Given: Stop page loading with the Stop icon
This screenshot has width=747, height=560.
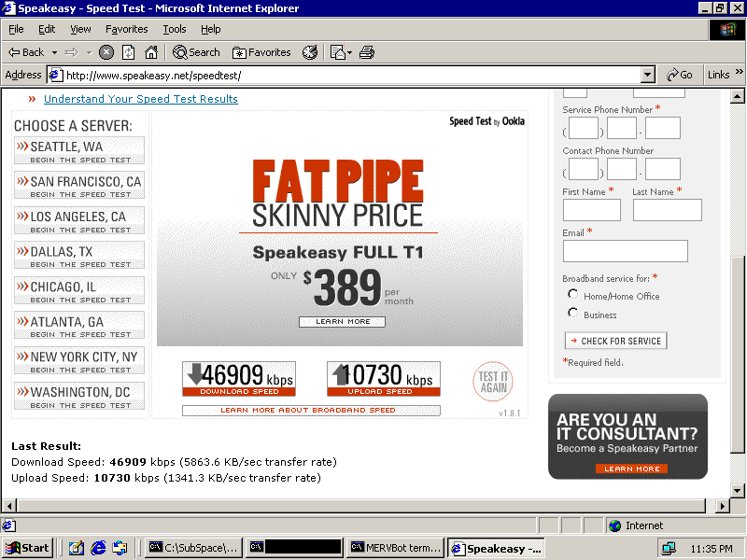Looking at the screenshot, I should click(106, 52).
